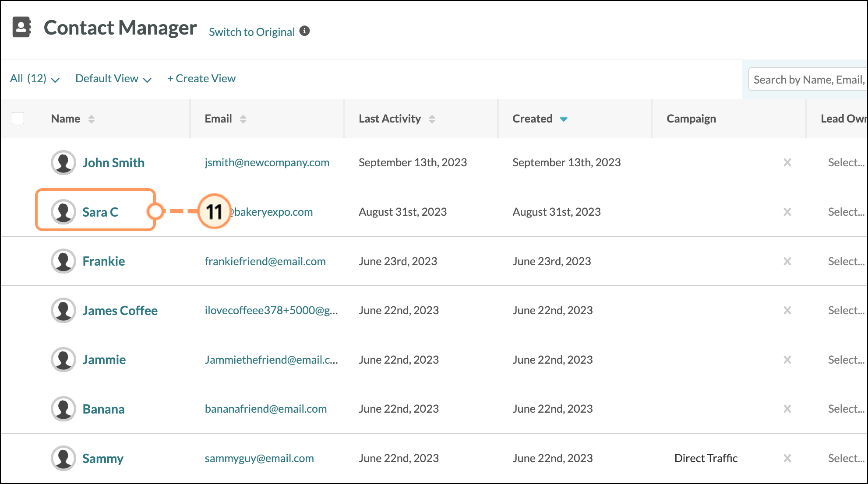The image size is (868, 484).
Task: Check the select-all contacts checkbox
Action: point(18,118)
